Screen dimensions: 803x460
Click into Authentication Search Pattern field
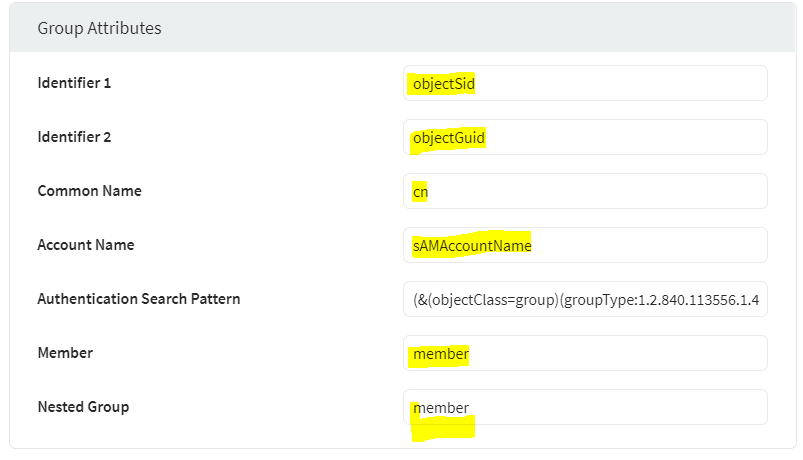point(585,299)
